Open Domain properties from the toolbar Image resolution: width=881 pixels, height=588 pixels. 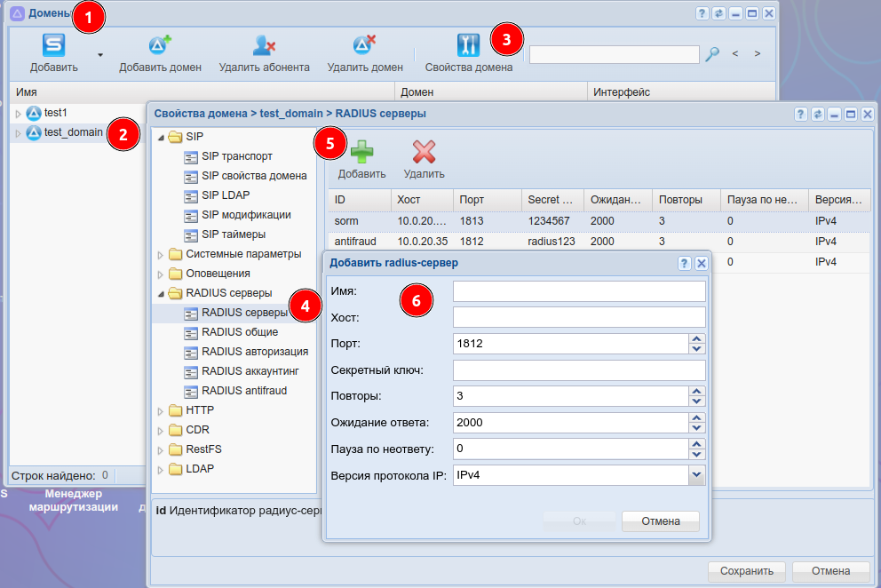[468, 46]
